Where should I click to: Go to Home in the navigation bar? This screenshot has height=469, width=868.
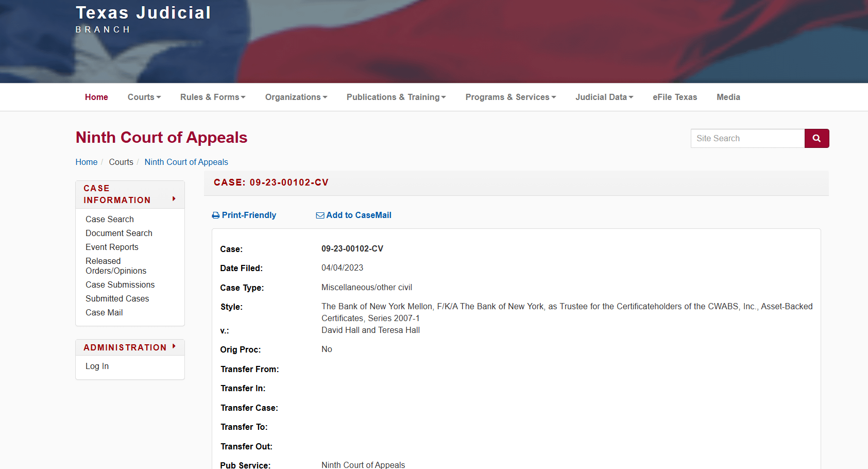(96, 97)
